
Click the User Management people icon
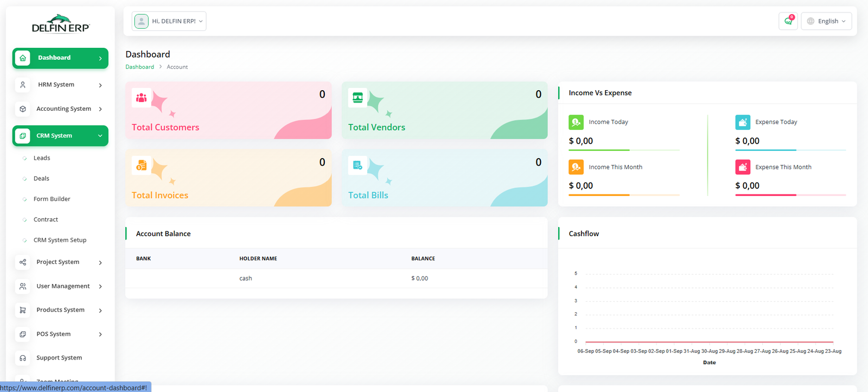(x=23, y=286)
